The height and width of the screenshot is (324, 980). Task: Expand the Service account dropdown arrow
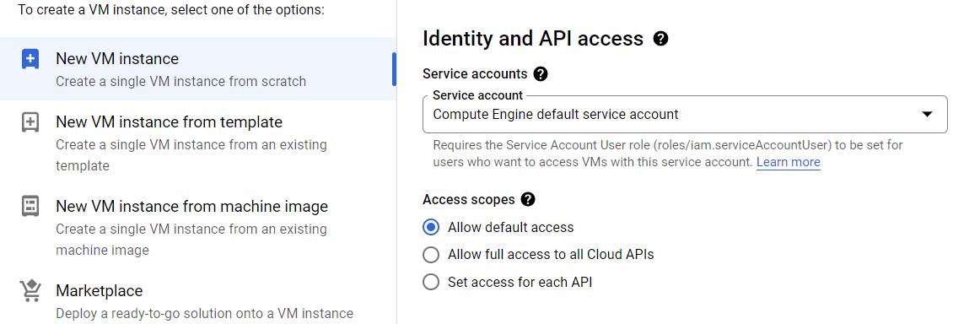(x=928, y=115)
